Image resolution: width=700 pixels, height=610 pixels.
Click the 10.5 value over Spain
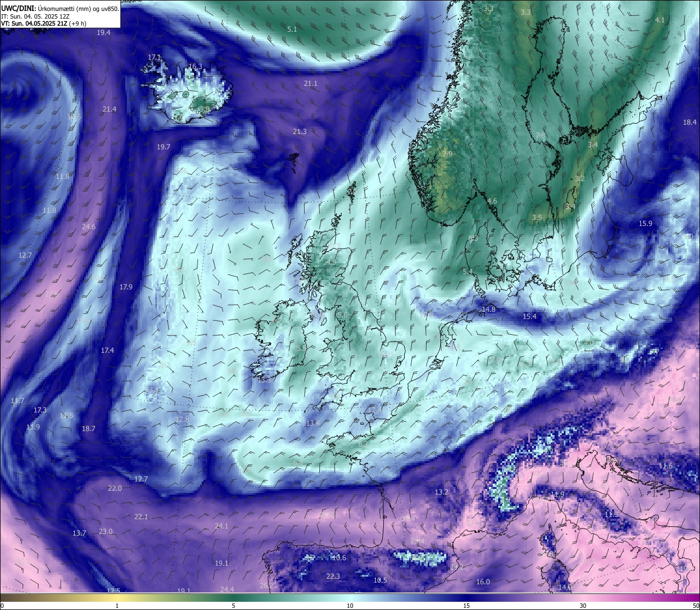coord(380,580)
